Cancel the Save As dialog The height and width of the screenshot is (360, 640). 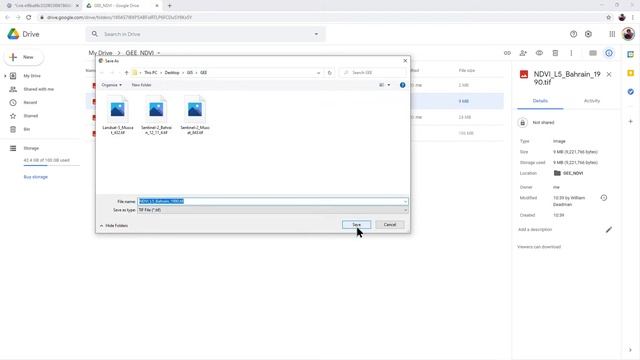pyautogui.click(x=390, y=225)
